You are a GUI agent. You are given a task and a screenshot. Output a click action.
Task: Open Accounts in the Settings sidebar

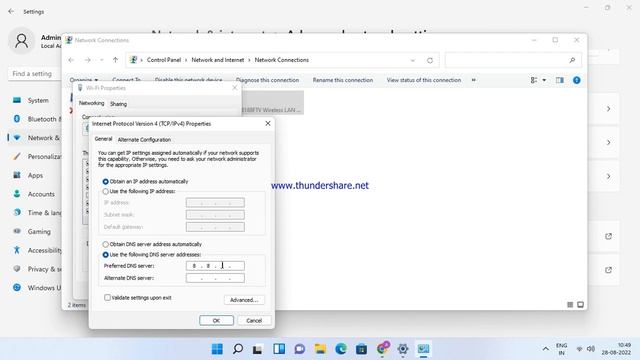pos(41,194)
